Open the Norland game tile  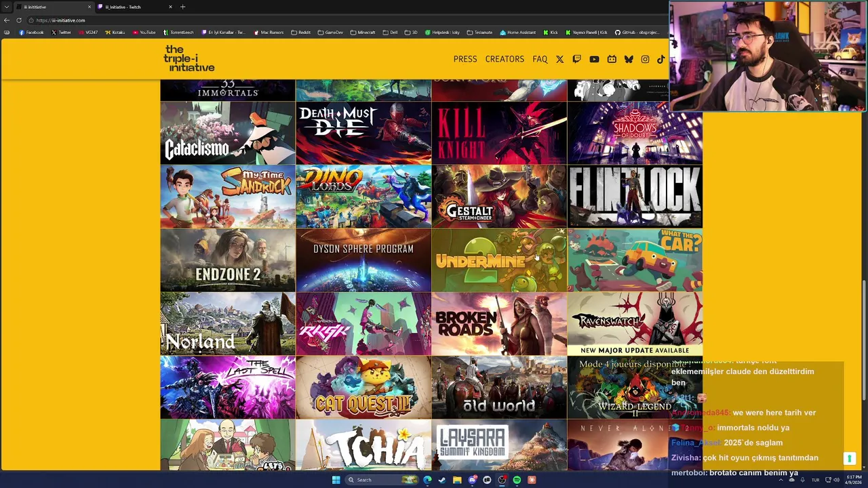coord(228,324)
